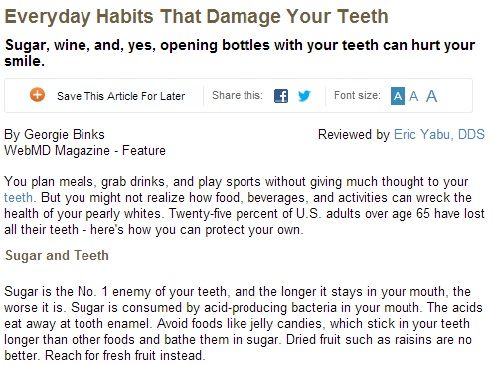Share article via Facebook icon
The width and height of the screenshot is (494, 365).
click(281, 96)
